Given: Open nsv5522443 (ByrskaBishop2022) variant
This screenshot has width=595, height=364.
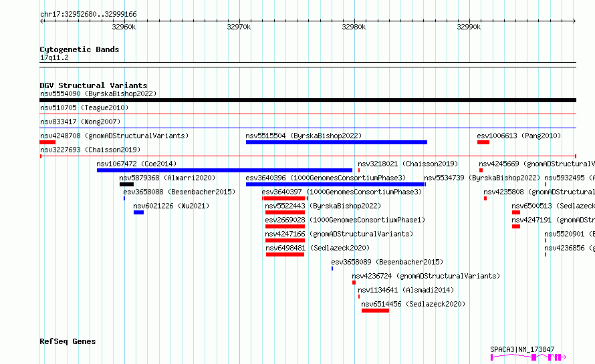Looking at the screenshot, I should (x=323, y=206).
